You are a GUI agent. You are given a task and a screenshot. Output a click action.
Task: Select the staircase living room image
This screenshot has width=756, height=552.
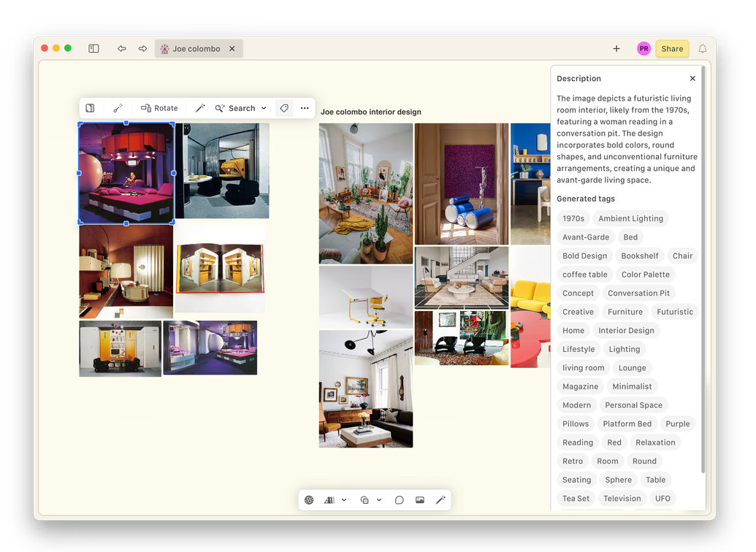(x=462, y=277)
